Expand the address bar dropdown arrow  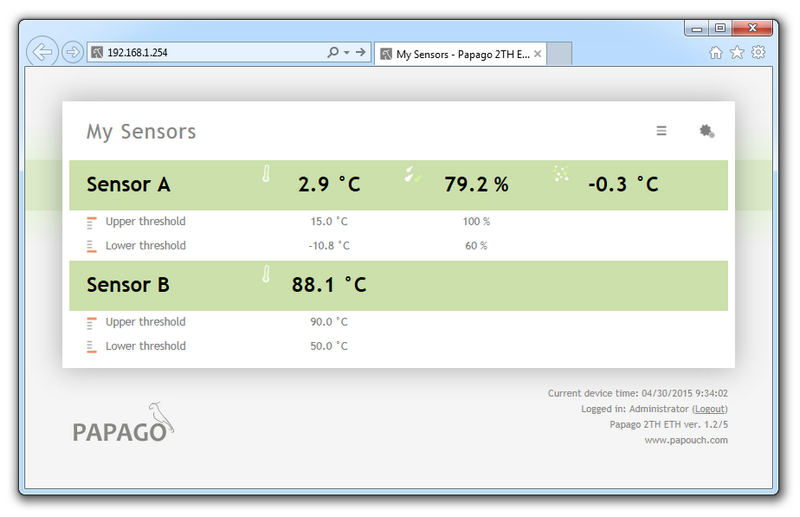click(346, 52)
